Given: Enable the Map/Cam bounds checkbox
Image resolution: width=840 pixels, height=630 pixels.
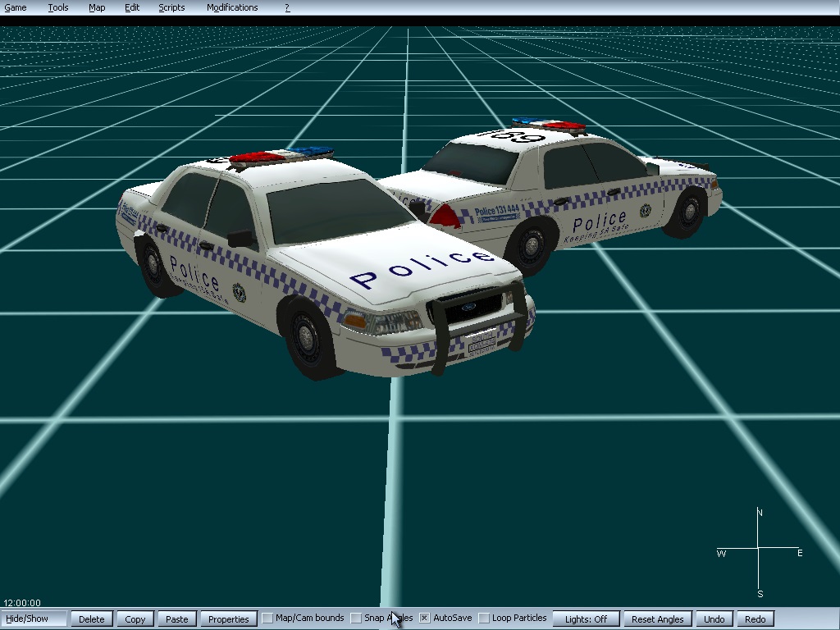Looking at the screenshot, I should (x=267, y=619).
